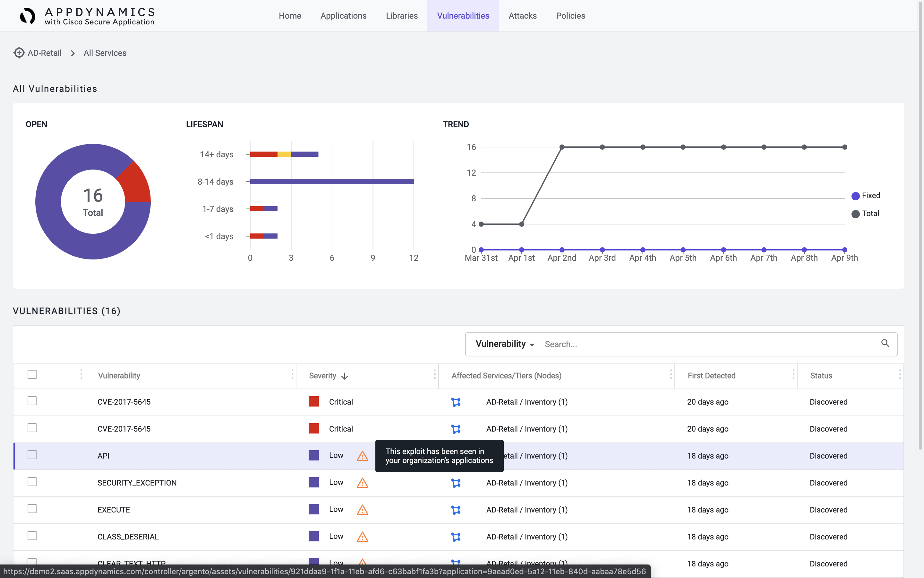Screen dimensions: 924x578
Task: Open column menu dots for checkbox column
Action: click(x=81, y=375)
